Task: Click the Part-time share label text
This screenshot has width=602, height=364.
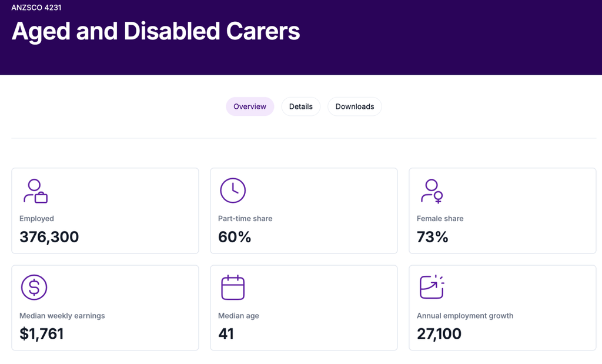Action: pos(245,219)
